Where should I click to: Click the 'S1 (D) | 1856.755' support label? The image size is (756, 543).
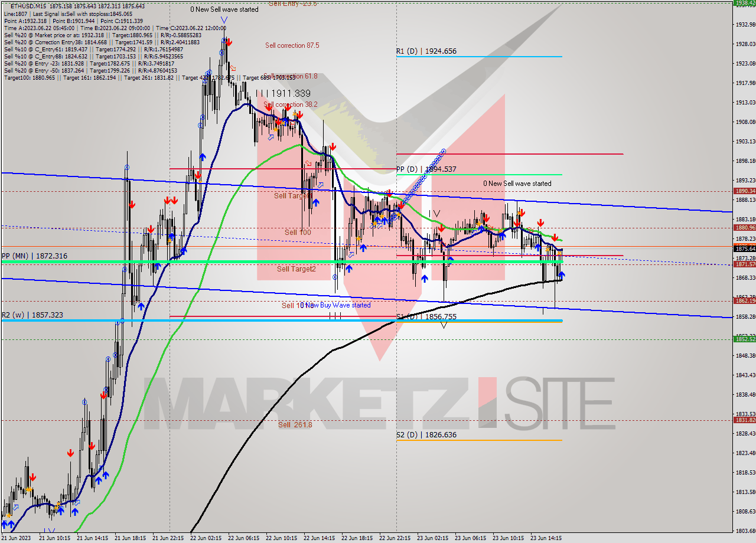(426, 316)
